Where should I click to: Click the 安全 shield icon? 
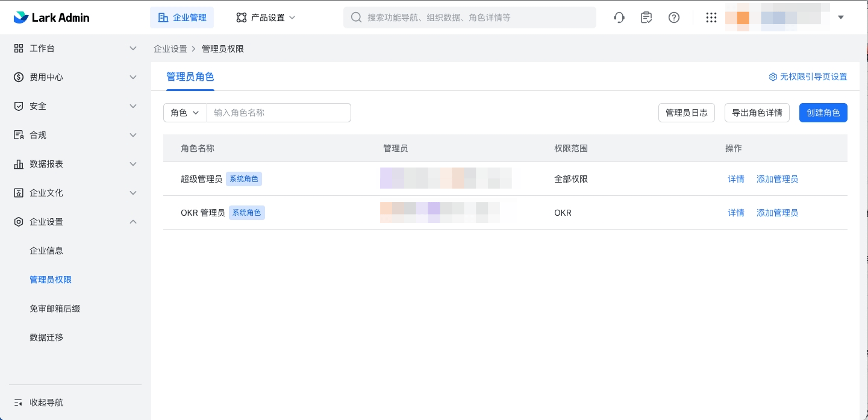[19, 106]
